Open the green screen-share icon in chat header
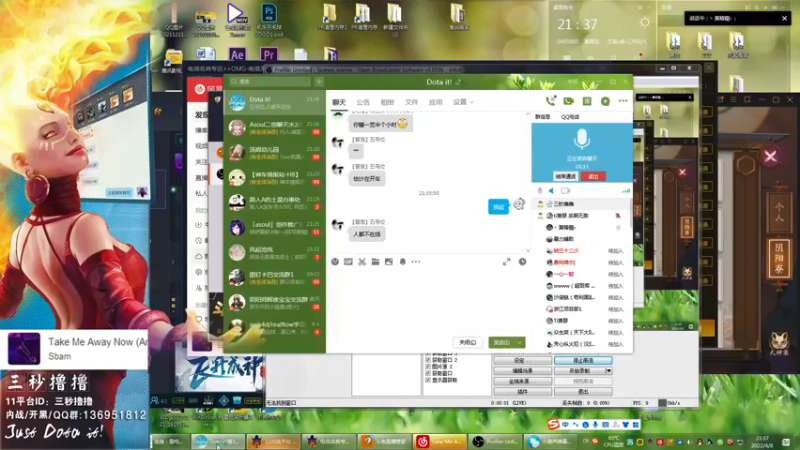The image size is (800, 450). pos(587,101)
